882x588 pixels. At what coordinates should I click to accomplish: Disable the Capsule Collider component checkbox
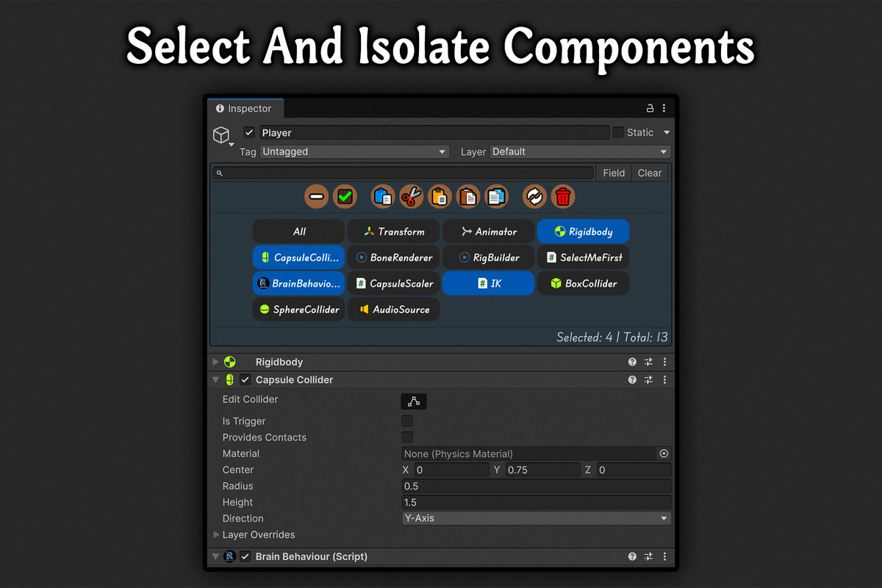[245, 380]
